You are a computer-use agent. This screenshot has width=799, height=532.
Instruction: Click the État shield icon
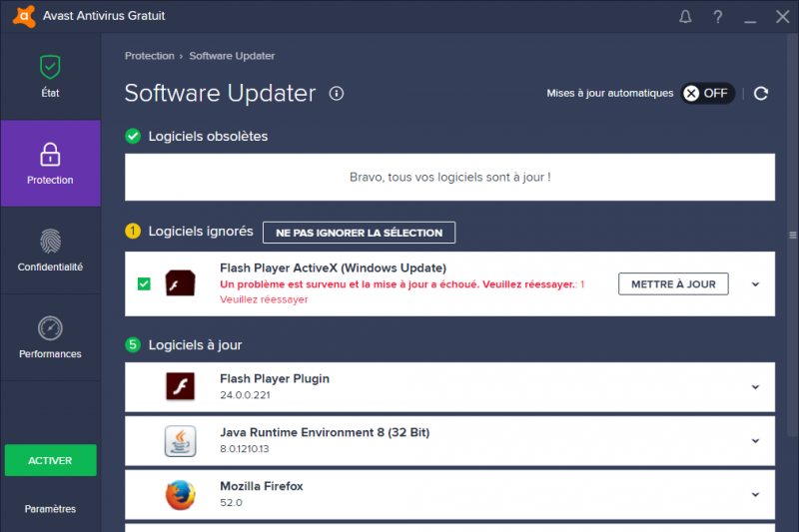click(50, 67)
